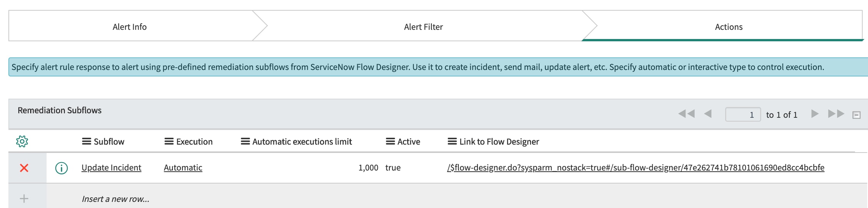Open Execution column menu icon

coord(169,141)
